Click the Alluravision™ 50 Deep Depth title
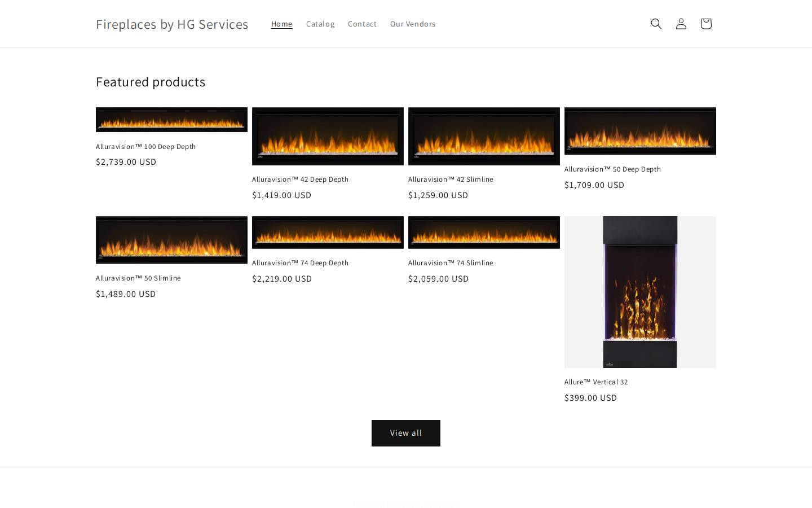Image resolution: width=812 pixels, height=508 pixels. 613,169
